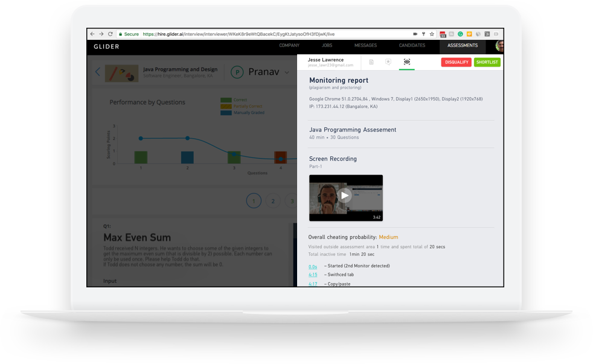Click the back chevron beside Java Programming
The image size is (593, 364).
(98, 72)
